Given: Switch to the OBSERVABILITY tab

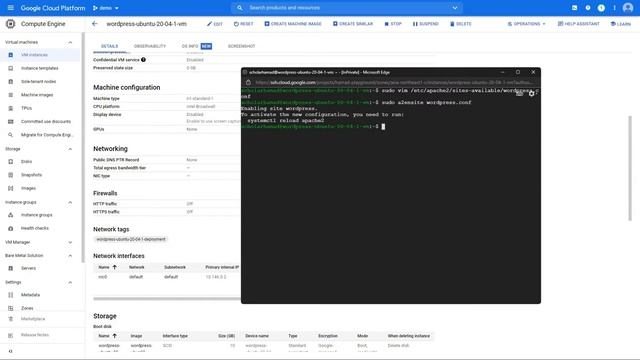Looking at the screenshot, I should pos(150,46).
